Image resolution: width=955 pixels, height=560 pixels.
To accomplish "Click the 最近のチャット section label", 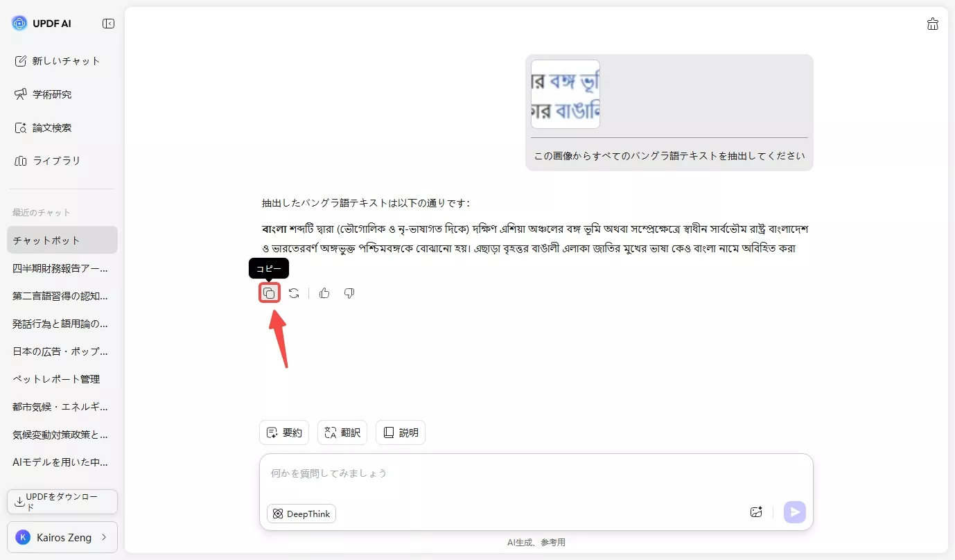I will click(x=42, y=212).
